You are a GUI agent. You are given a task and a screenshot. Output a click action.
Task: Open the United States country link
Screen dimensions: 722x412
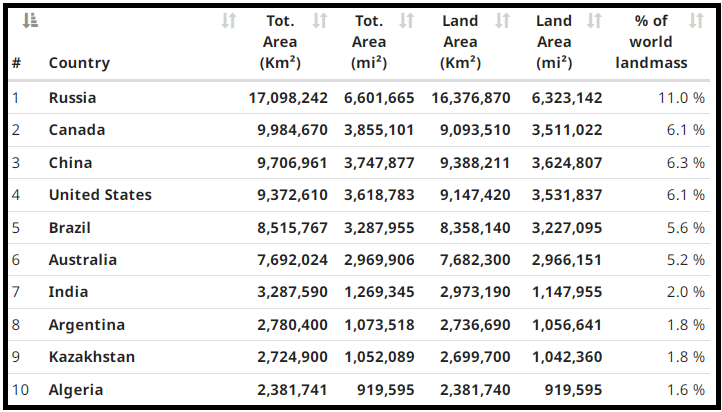(100, 195)
